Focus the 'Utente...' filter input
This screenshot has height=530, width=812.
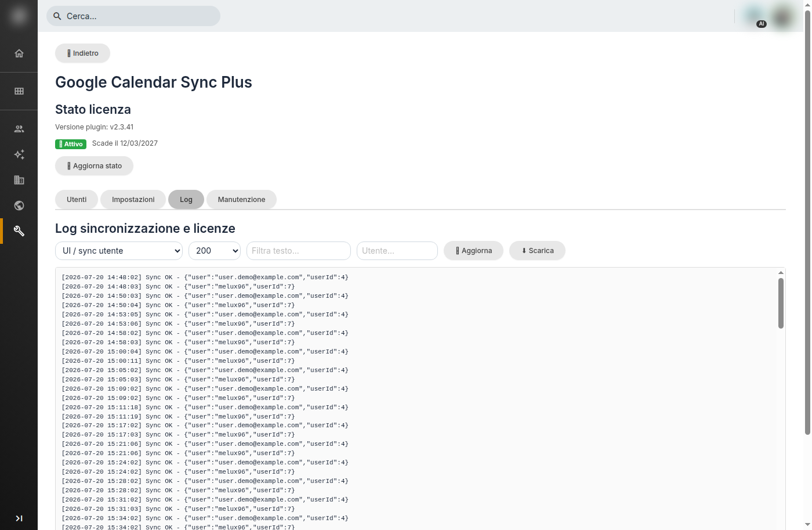coord(397,251)
